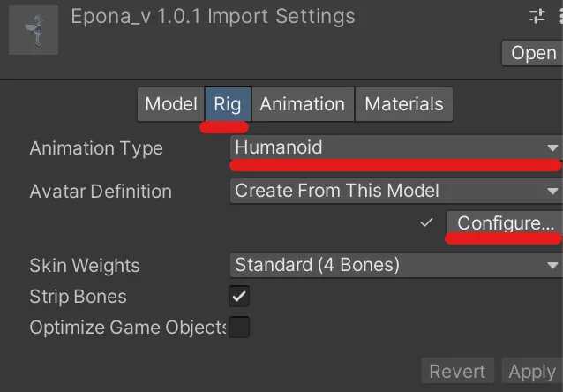Open the Animation tab
Image resolution: width=563 pixels, height=392 pixels.
point(303,104)
